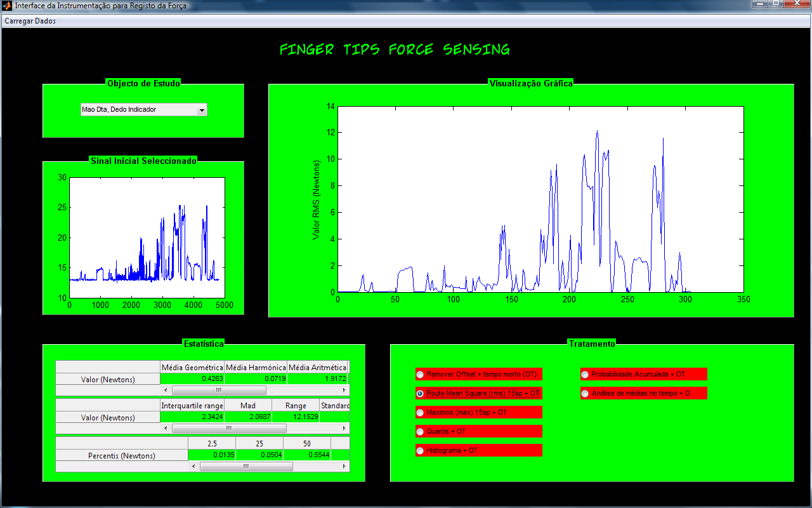Viewport: 812px width, 508px height.
Task: Open the Carregar Dados menu
Action: (30, 21)
